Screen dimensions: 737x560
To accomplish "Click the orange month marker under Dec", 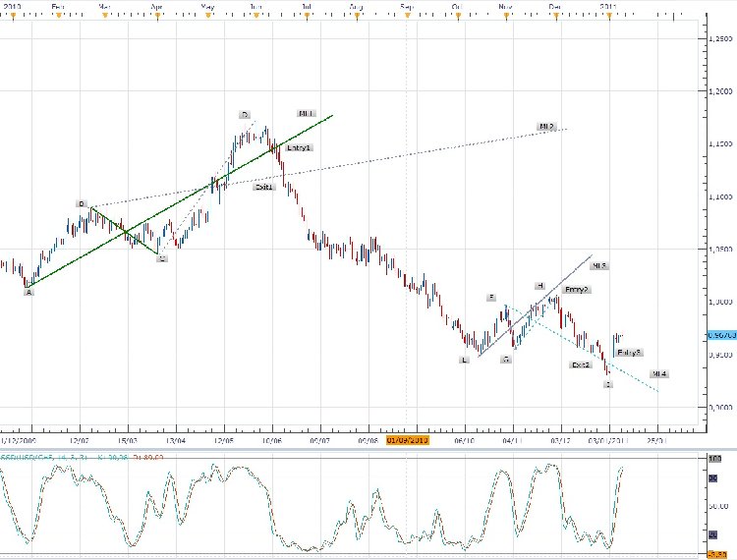I will pyautogui.click(x=555, y=15).
